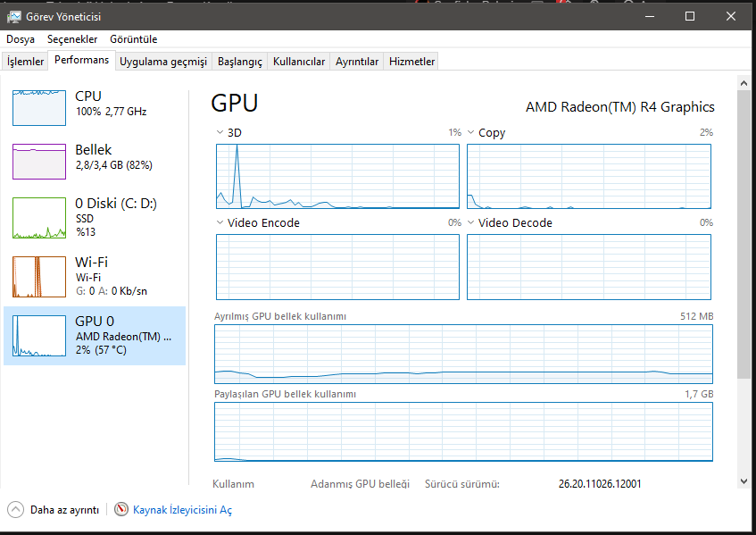Click the vertical scrollbar down arrow
This screenshot has width=756, height=535.
pyautogui.click(x=744, y=481)
